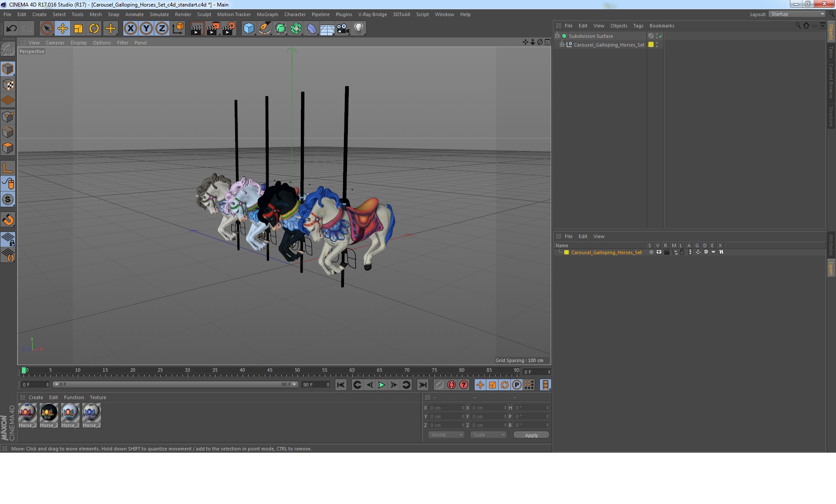This screenshot has height=504, width=836.
Task: Click frame 45 on the timeline ruler
Action: tap(270, 371)
